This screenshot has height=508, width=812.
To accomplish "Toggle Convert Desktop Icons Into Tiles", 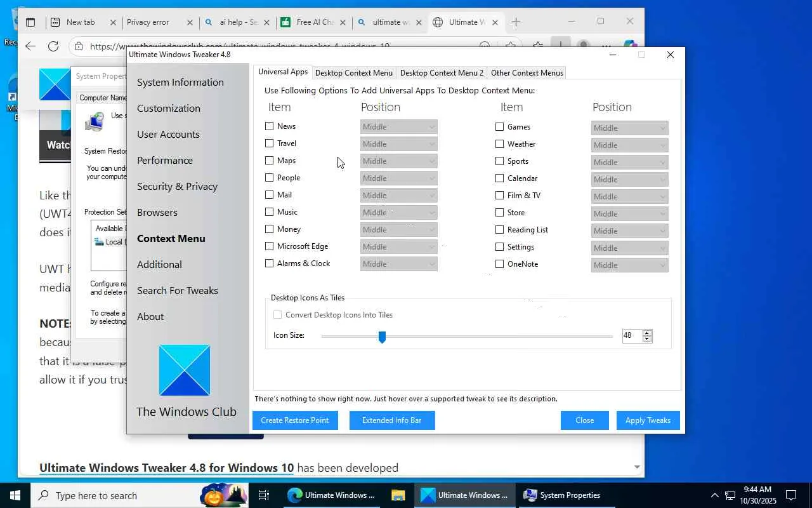I will (278, 315).
